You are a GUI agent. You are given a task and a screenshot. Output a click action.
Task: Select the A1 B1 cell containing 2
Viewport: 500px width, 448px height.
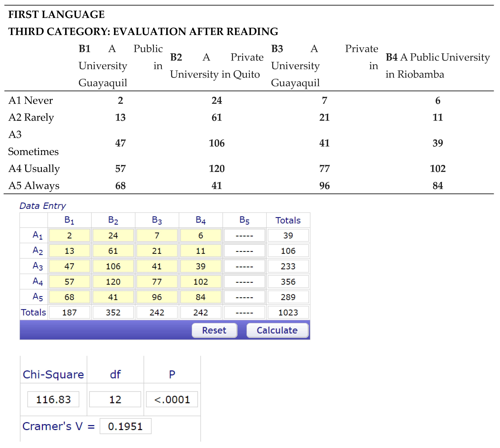(x=69, y=235)
